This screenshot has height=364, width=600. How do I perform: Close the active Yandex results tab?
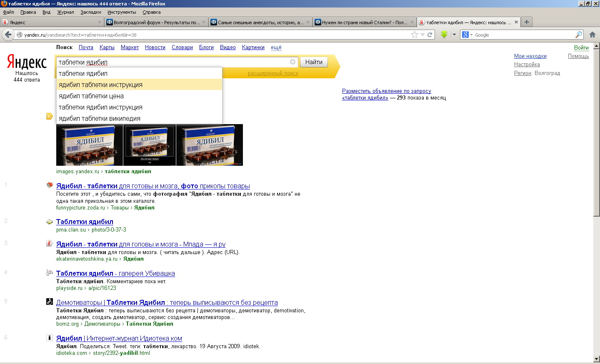coord(516,22)
